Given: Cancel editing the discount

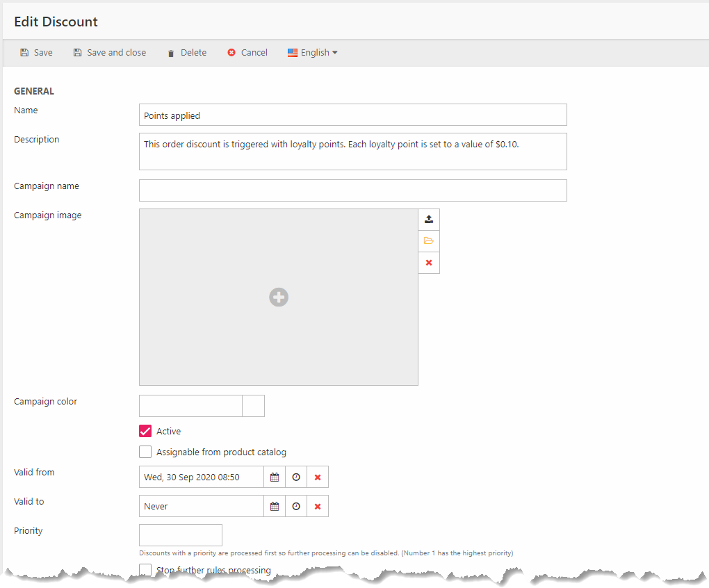Looking at the screenshot, I should 247,53.
